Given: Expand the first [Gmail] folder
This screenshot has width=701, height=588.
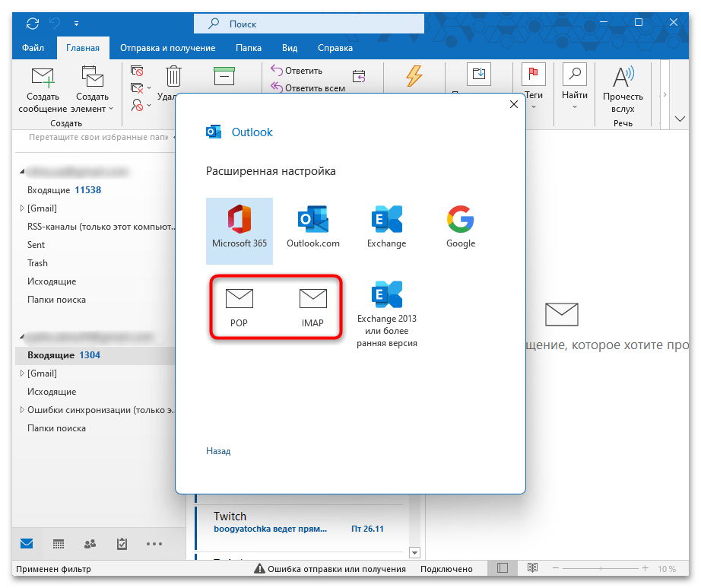Looking at the screenshot, I should pyautogui.click(x=21, y=208).
